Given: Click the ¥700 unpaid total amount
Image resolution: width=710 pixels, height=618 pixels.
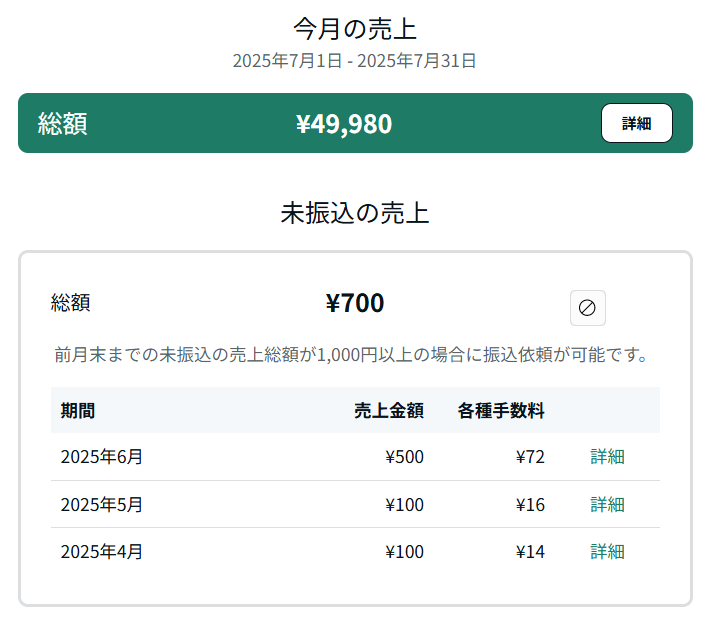Looking at the screenshot, I should tap(355, 303).
